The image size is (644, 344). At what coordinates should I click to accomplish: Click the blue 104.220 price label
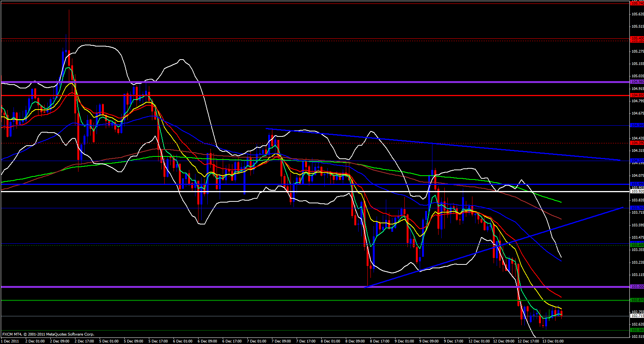[x=637, y=160]
